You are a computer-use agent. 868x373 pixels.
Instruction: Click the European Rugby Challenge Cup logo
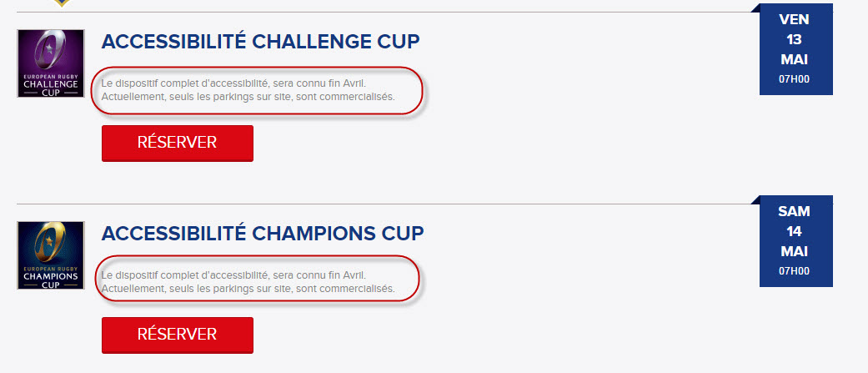[51, 63]
